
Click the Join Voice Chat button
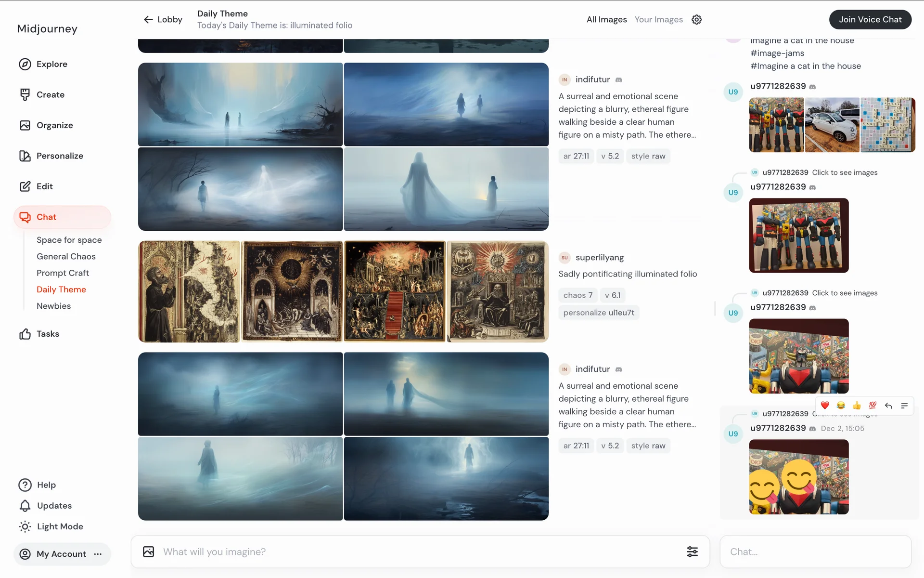(x=870, y=20)
